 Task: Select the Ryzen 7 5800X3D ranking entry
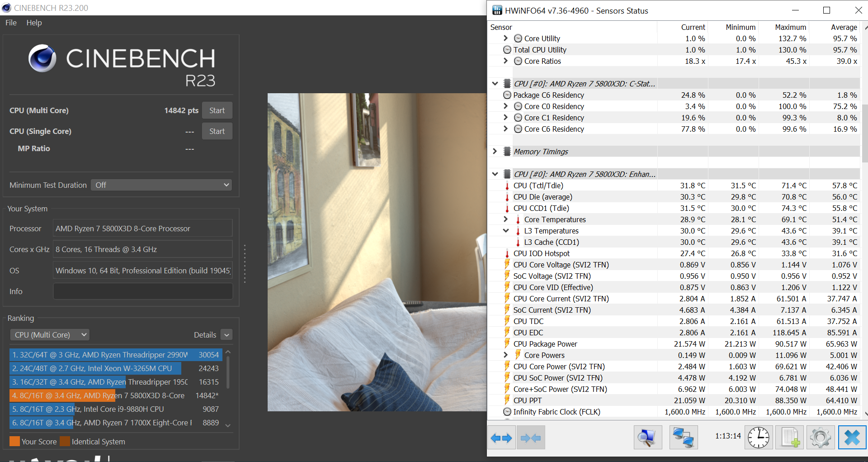(x=116, y=395)
